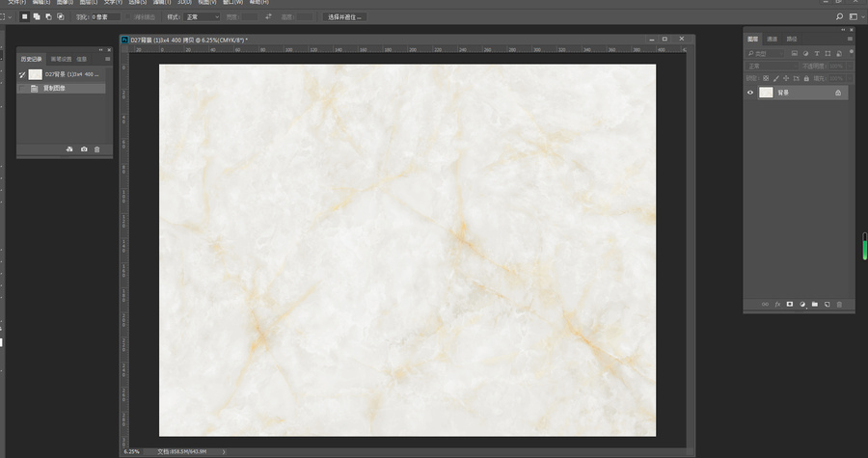Switch to the 历史记录 tab

click(x=31, y=59)
